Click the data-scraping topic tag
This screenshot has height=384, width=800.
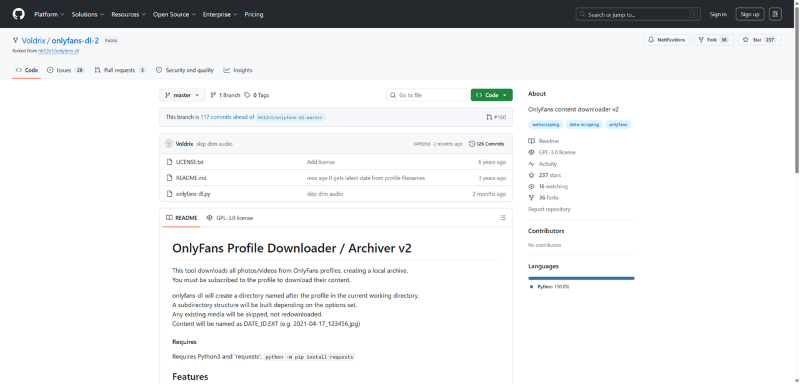(584, 124)
